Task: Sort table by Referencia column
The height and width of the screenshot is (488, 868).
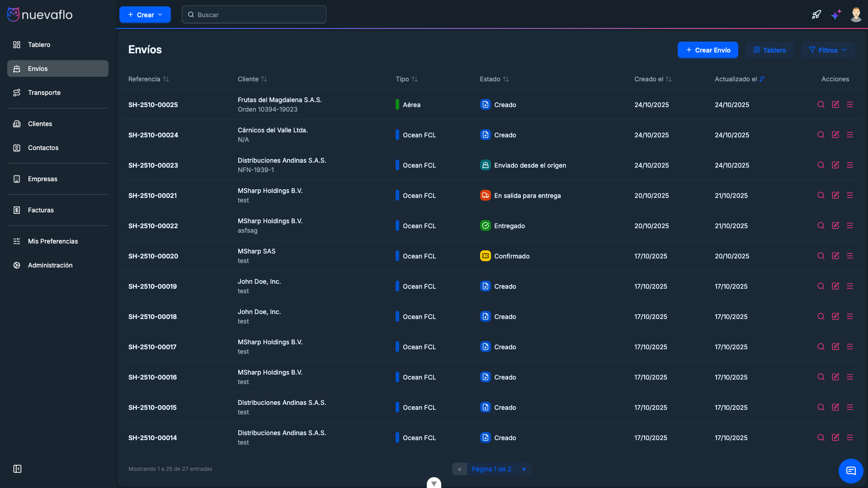Action: coord(148,79)
